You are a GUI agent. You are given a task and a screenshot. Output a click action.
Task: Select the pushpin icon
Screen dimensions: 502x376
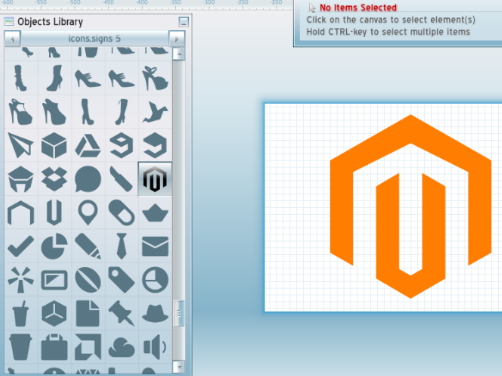click(121, 313)
